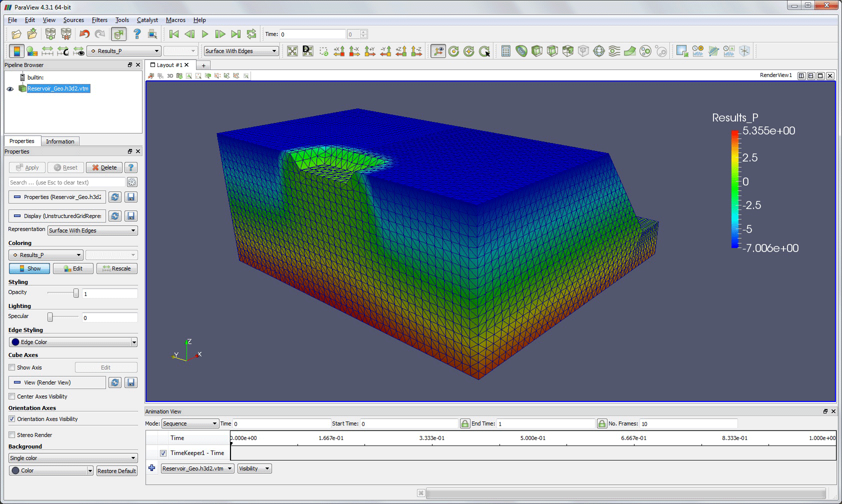Click the Reset camera icon
The image size is (842, 504).
tap(292, 51)
